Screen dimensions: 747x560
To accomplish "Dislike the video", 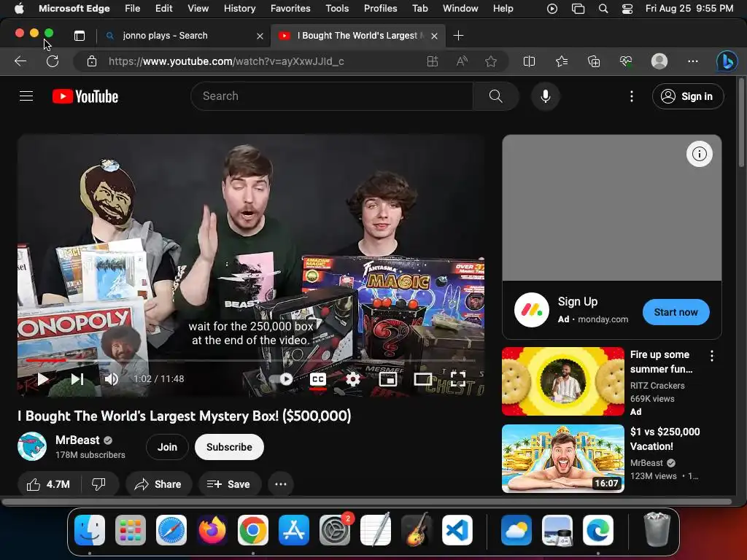I will pyautogui.click(x=98, y=484).
